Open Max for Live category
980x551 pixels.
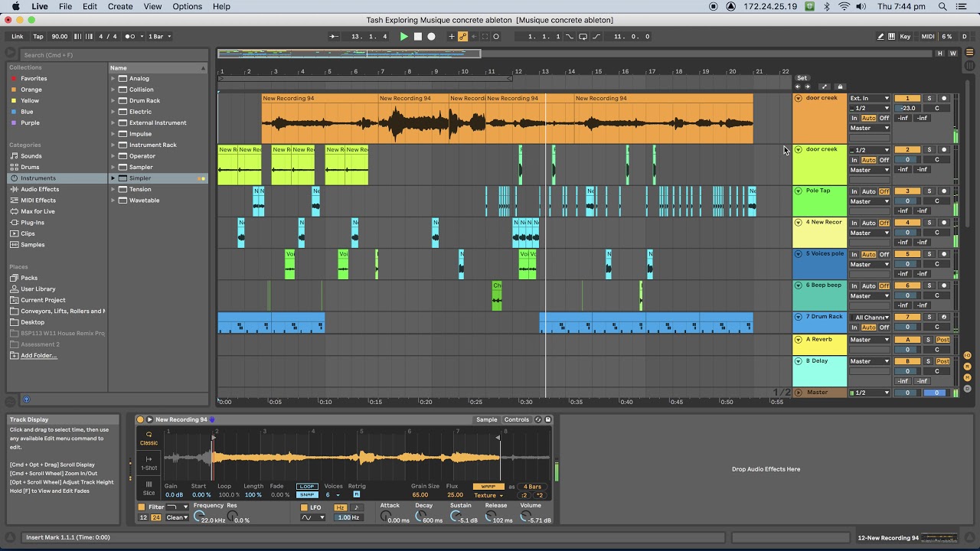click(38, 211)
